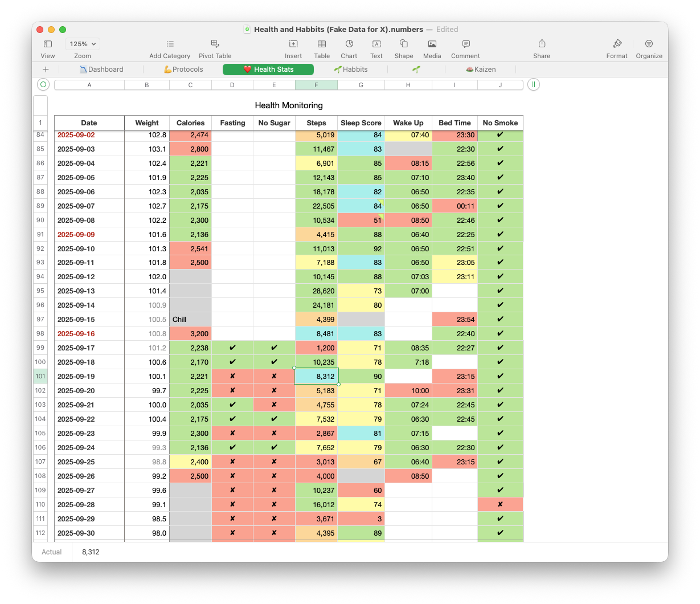Viewport: 700px width, 604px height.
Task: Click the Sleep Score header cell
Action: [x=361, y=123]
